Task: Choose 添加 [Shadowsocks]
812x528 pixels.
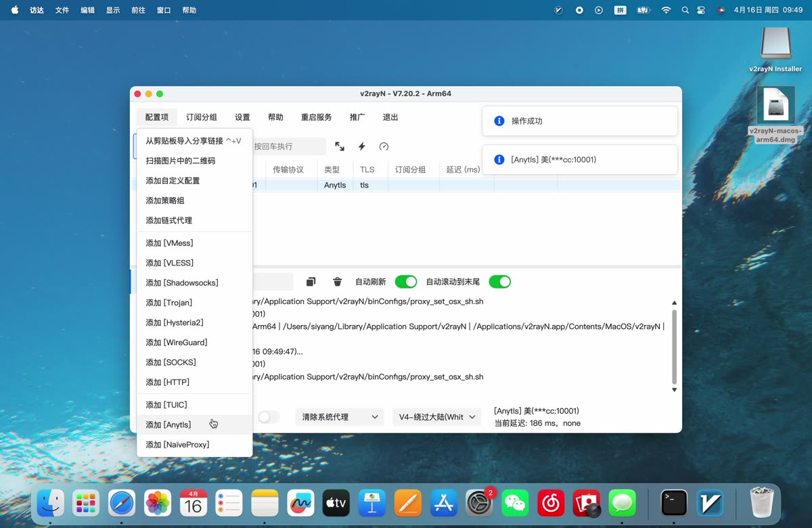Action: (194, 283)
